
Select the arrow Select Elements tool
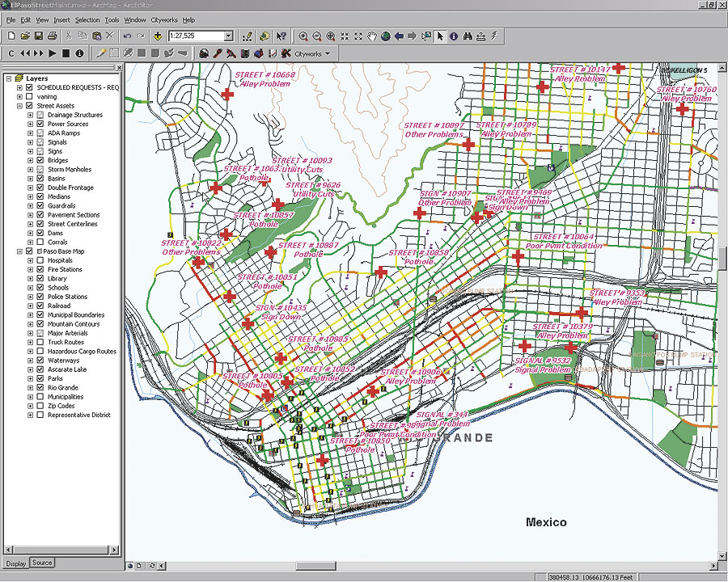point(440,36)
